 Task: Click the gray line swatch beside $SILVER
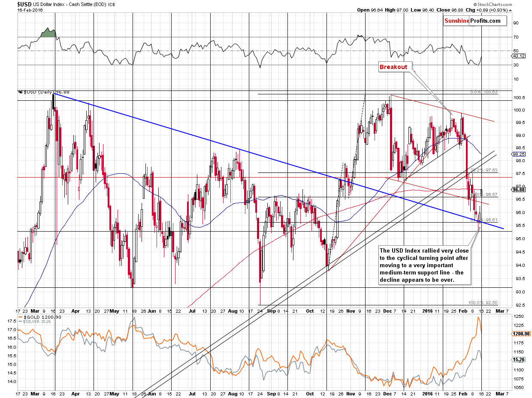(x=21, y=322)
